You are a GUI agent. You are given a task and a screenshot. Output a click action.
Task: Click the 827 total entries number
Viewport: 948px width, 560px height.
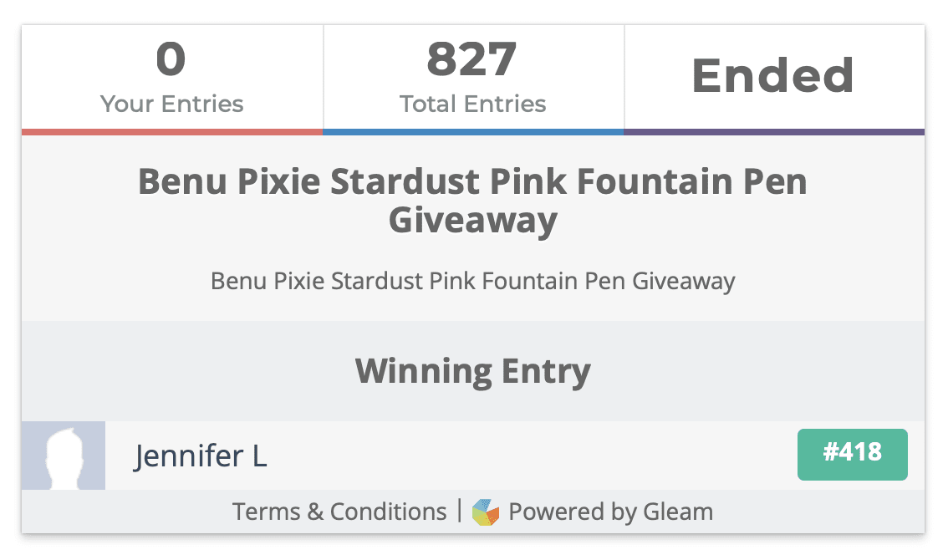[x=471, y=59]
